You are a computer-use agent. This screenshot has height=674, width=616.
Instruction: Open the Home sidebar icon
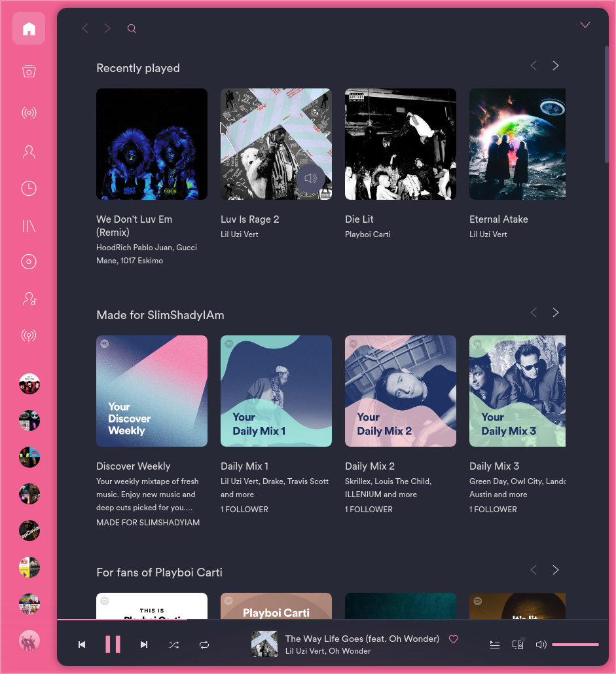pyautogui.click(x=29, y=28)
